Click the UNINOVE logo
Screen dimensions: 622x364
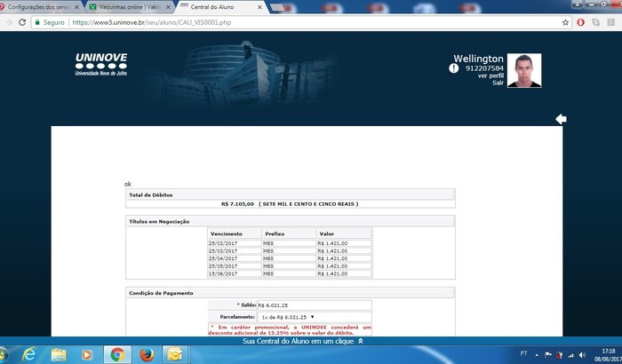pyautogui.click(x=101, y=64)
